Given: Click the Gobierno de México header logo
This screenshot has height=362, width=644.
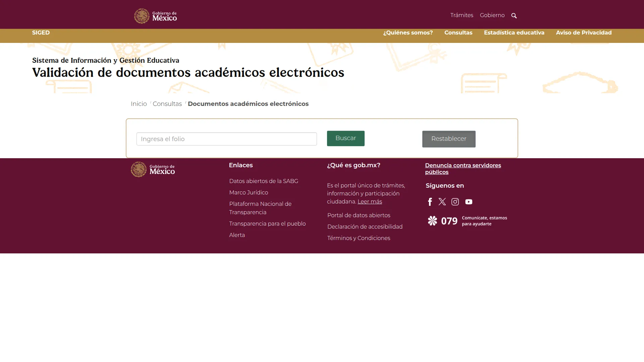Looking at the screenshot, I should [155, 16].
